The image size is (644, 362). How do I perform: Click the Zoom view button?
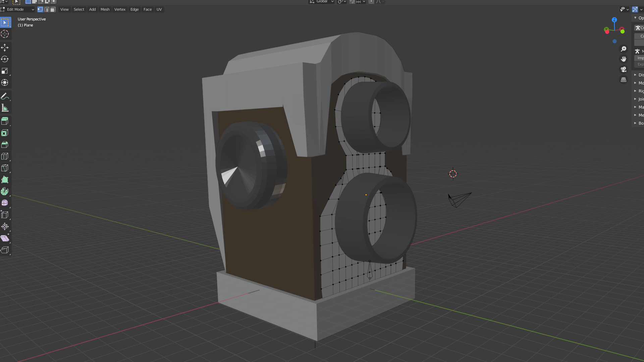click(x=624, y=49)
